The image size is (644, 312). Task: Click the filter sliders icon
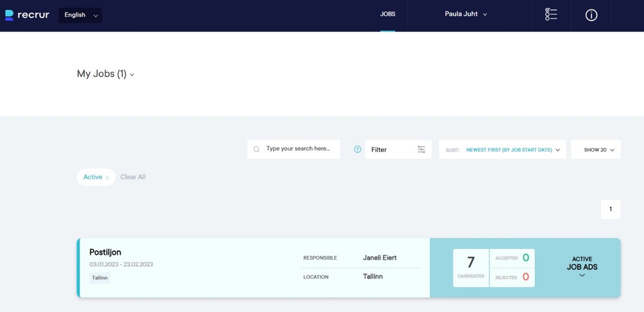coord(421,149)
